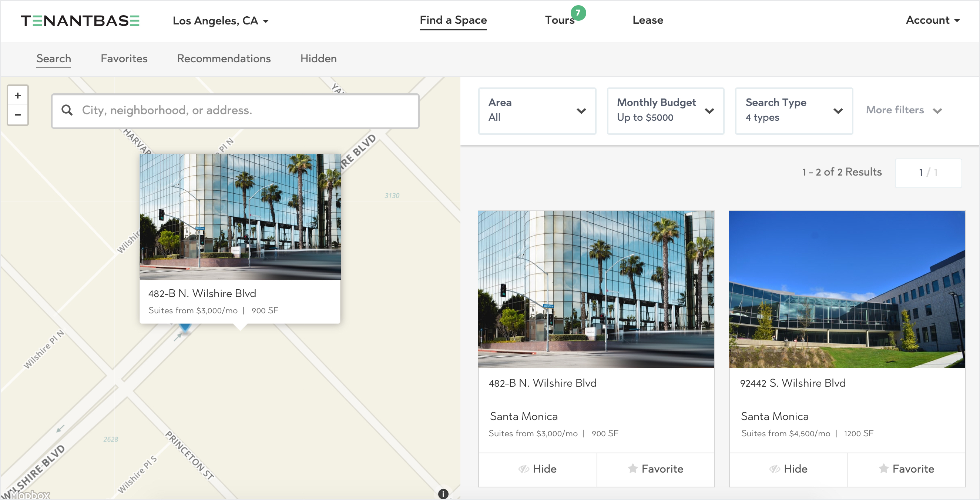Switch to the Favorites tab
980x500 pixels.
(124, 59)
